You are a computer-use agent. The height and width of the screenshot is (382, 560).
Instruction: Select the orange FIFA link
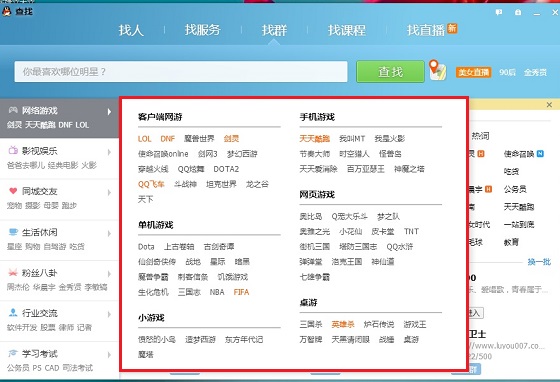(241, 292)
